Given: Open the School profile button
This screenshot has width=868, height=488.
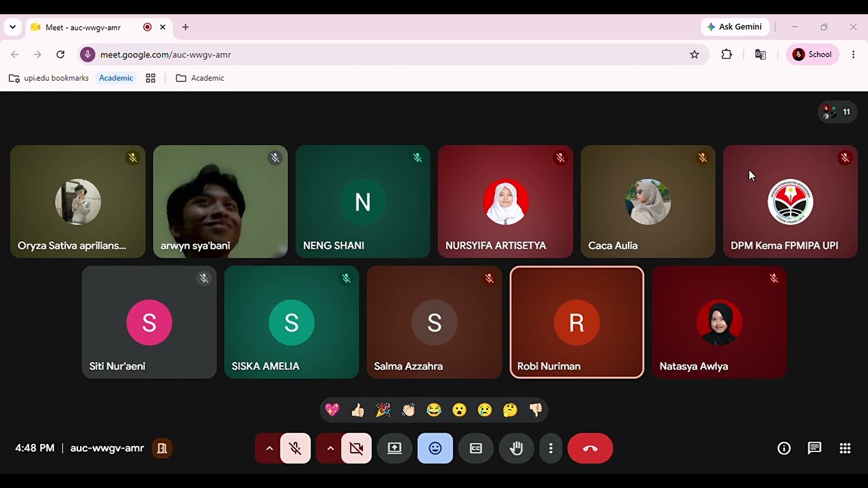Looking at the screenshot, I should click(x=812, y=54).
